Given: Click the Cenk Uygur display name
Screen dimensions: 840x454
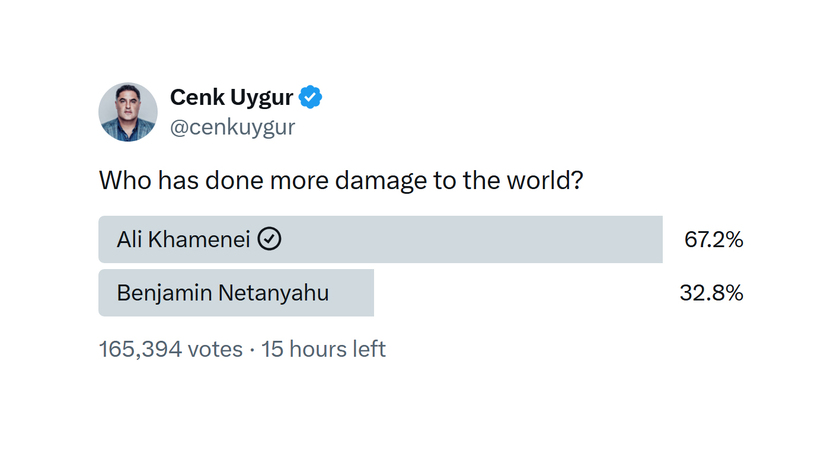Looking at the screenshot, I should click(233, 98).
